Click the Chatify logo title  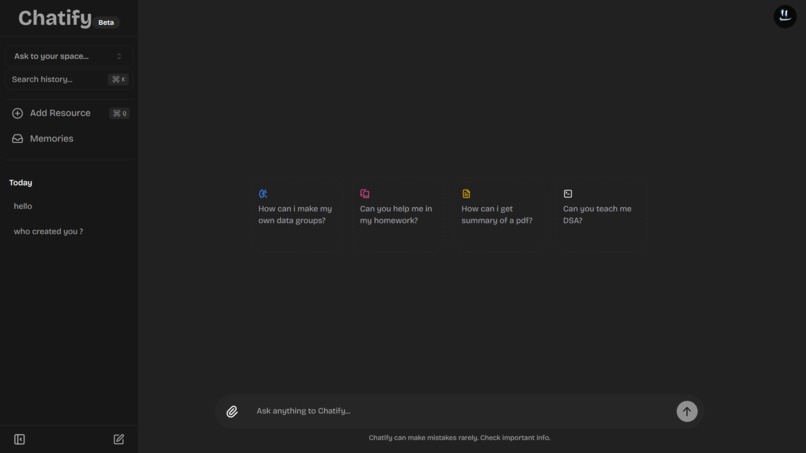coord(55,19)
